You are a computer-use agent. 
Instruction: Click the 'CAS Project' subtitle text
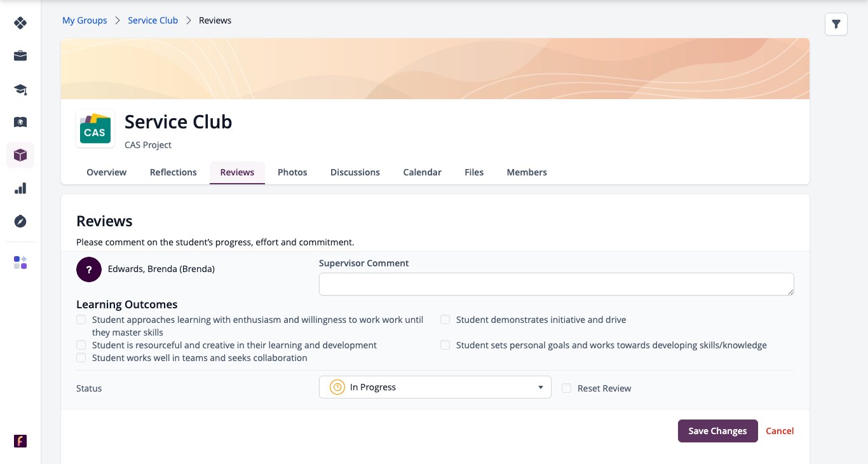pyautogui.click(x=148, y=145)
